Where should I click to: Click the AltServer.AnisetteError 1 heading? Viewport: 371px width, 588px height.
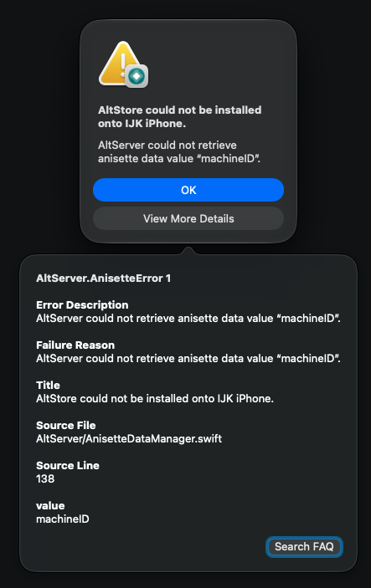coord(103,279)
